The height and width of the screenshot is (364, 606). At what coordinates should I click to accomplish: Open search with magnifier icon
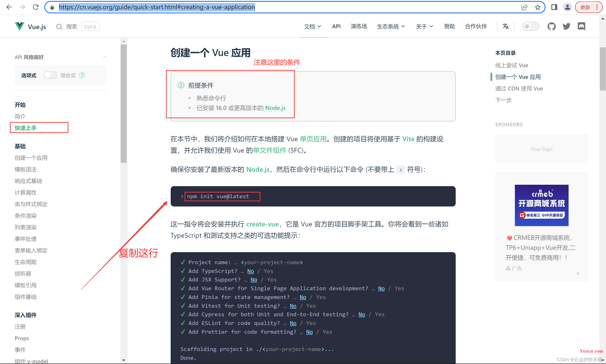click(x=59, y=26)
